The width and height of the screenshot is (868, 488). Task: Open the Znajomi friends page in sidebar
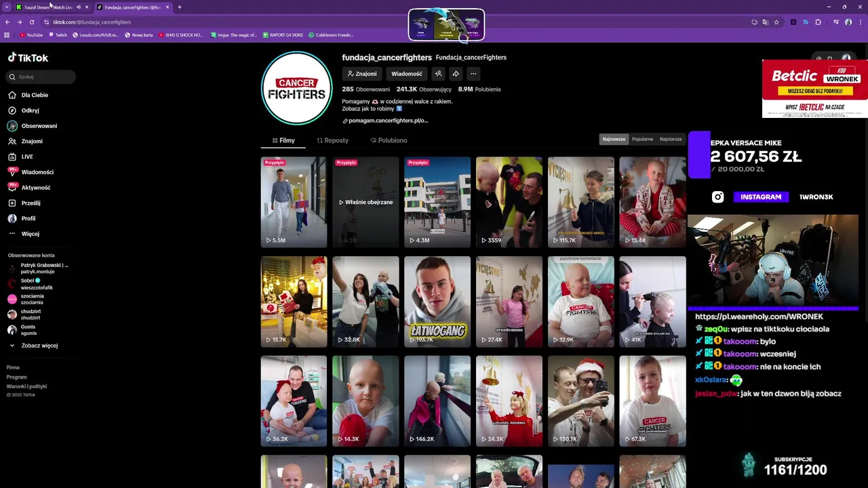tap(31, 141)
